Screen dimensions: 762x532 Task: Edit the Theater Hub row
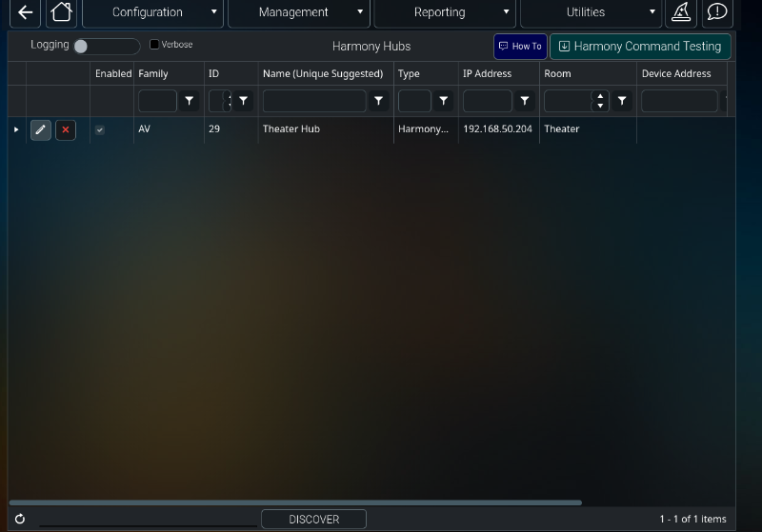point(41,130)
